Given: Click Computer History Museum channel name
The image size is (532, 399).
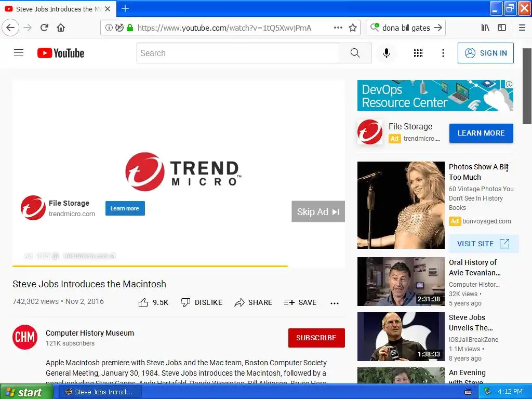Looking at the screenshot, I should 90,333.
